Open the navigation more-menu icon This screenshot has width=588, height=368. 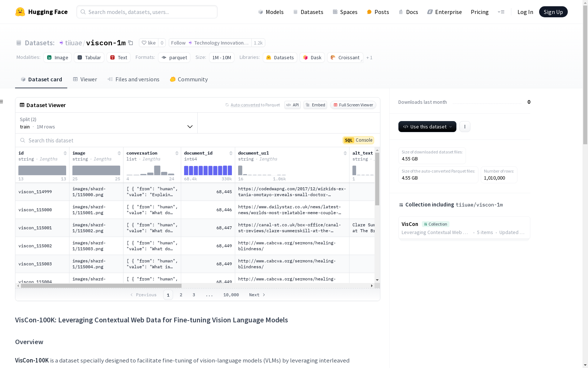pyautogui.click(x=501, y=12)
